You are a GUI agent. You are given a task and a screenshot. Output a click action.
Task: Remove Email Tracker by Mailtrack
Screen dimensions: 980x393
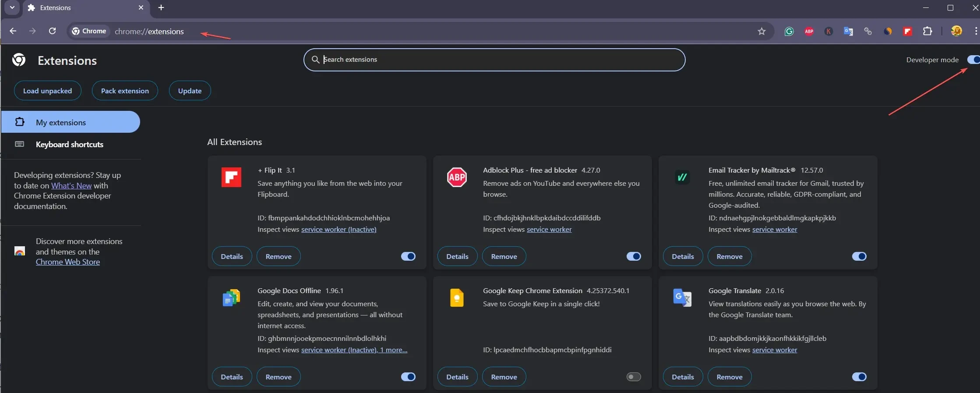pos(730,256)
